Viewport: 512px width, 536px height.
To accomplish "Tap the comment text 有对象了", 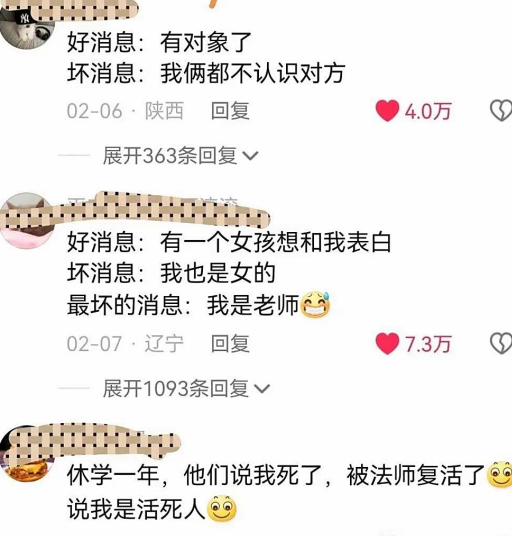I will click(206, 42).
